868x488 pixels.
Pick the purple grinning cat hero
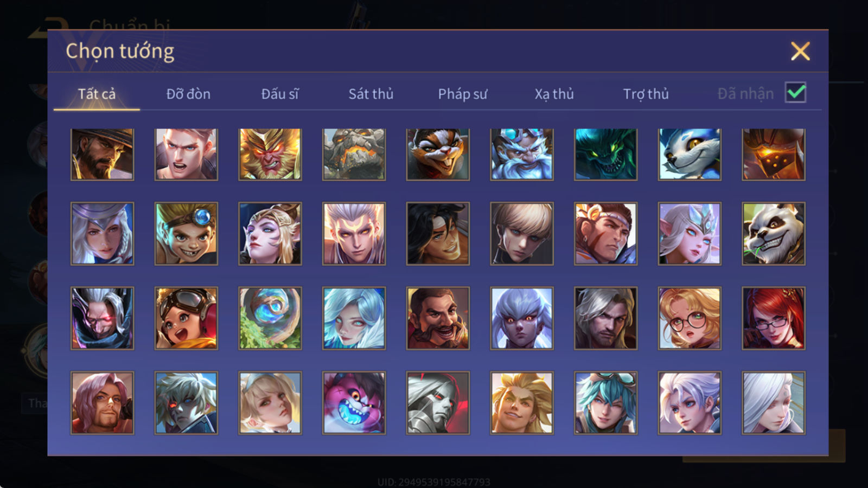[x=354, y=403]
